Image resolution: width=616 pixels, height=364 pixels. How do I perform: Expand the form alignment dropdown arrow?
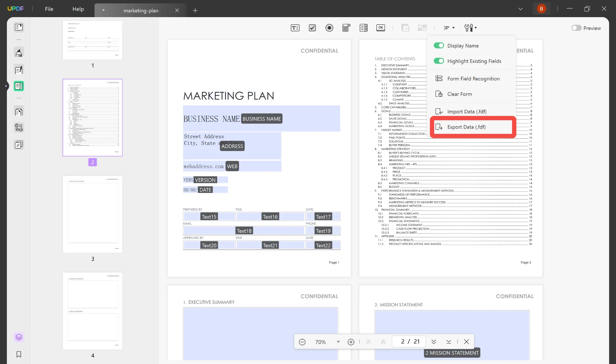click(453, 28)
